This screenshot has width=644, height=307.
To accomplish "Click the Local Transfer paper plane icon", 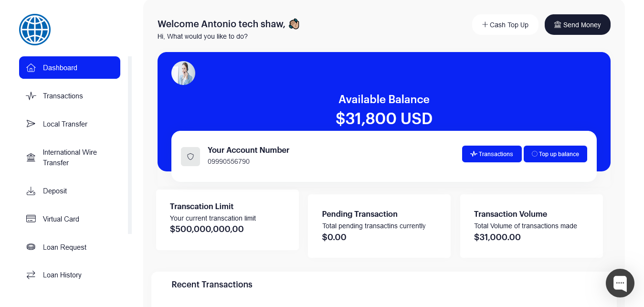I will pyautogui.click(x=31, y=124).
